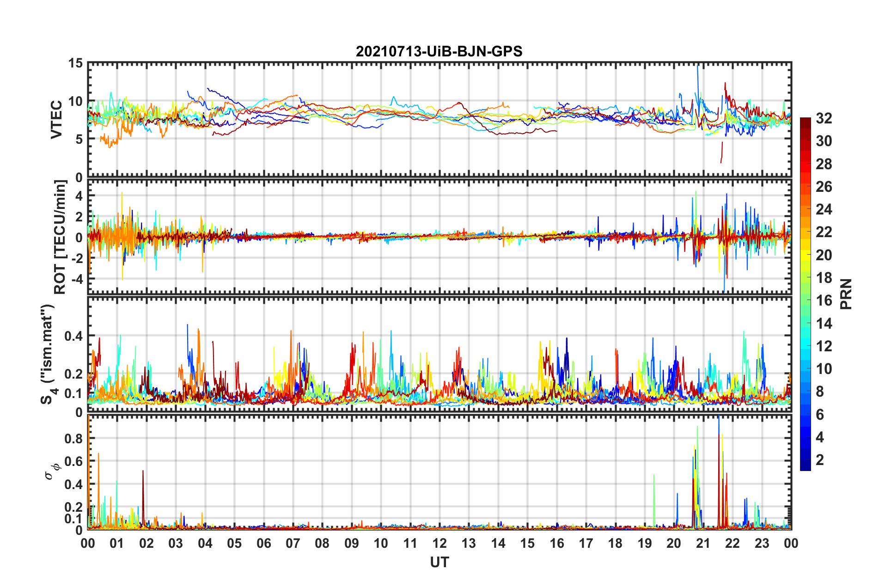Click x-axis tick label 15
The image size is (879, 588).
click(527, 543)
